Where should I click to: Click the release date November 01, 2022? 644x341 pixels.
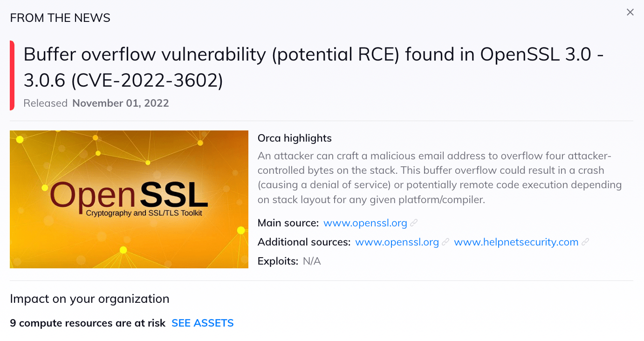pyautogui.click(x=120, y=103)
